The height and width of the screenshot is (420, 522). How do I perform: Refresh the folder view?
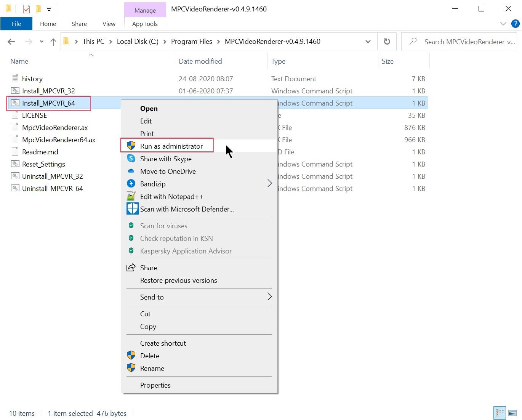pyautogui.click(x=387, y=42)
